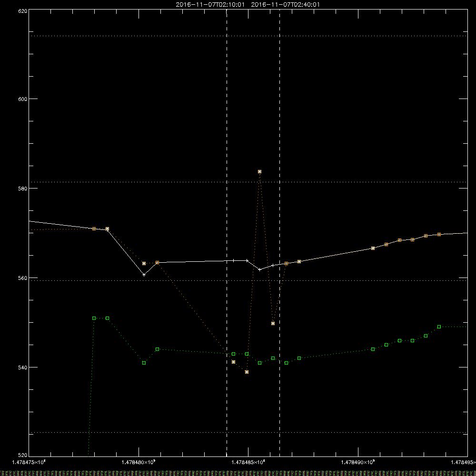
Task: Pick the lowest orange data point near 539
Action: (x=247, y=372)
